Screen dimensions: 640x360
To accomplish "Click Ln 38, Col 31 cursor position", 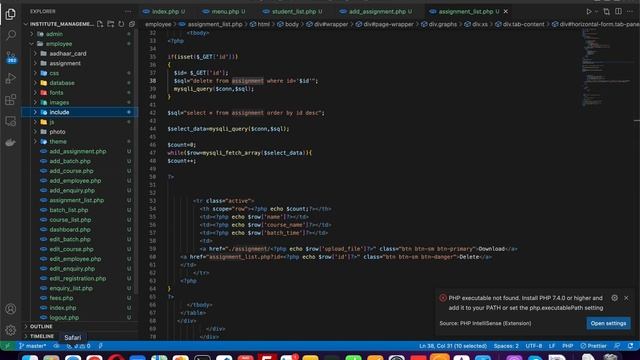I will (x=453, y=346).
